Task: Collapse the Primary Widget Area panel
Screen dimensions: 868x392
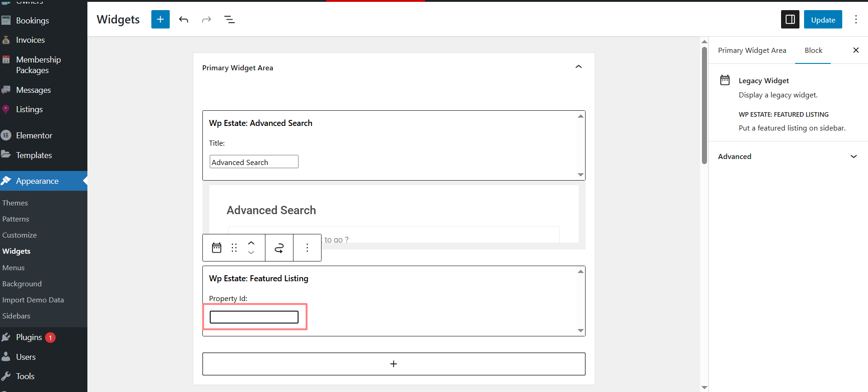Action: click(578, 67)
